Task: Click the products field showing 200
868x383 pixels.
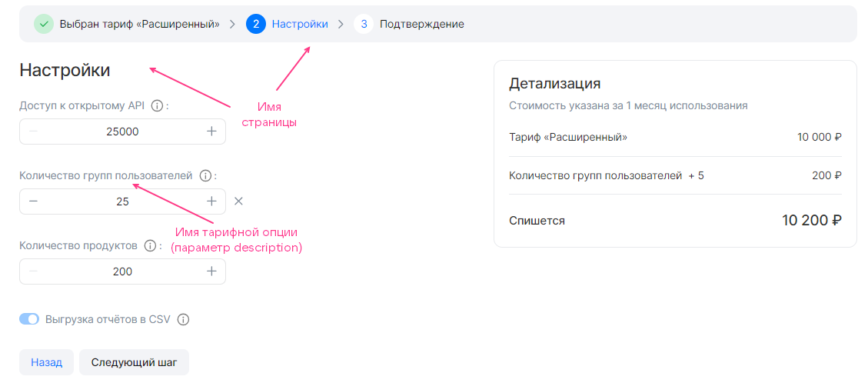Action: (x=122, y=271)
